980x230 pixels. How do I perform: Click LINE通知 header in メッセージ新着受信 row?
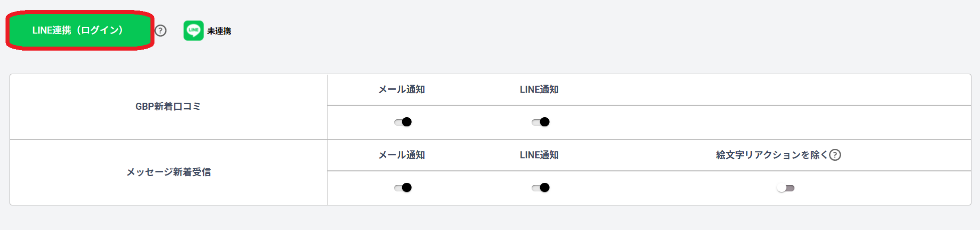(x=539, y=155)
